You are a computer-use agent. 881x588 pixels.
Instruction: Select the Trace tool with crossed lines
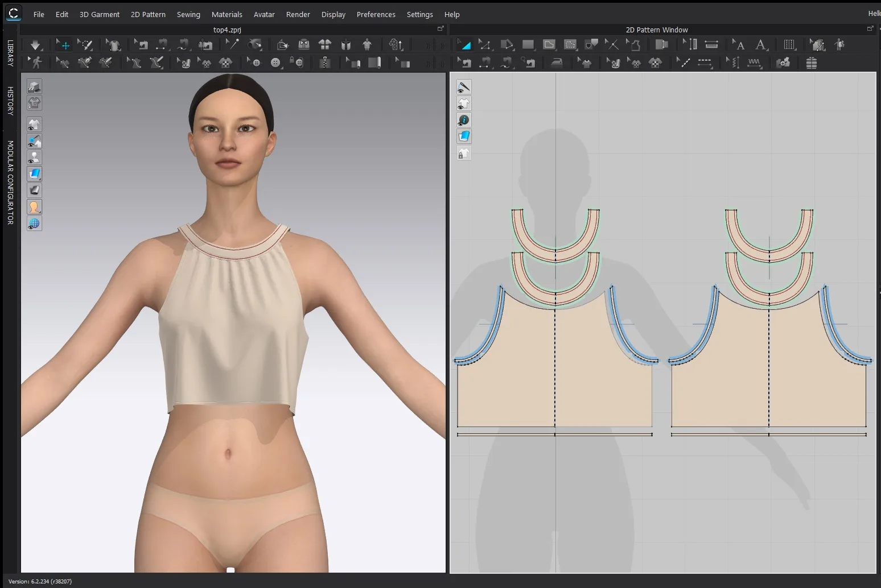pyautogui.click(x=612, y=45)
